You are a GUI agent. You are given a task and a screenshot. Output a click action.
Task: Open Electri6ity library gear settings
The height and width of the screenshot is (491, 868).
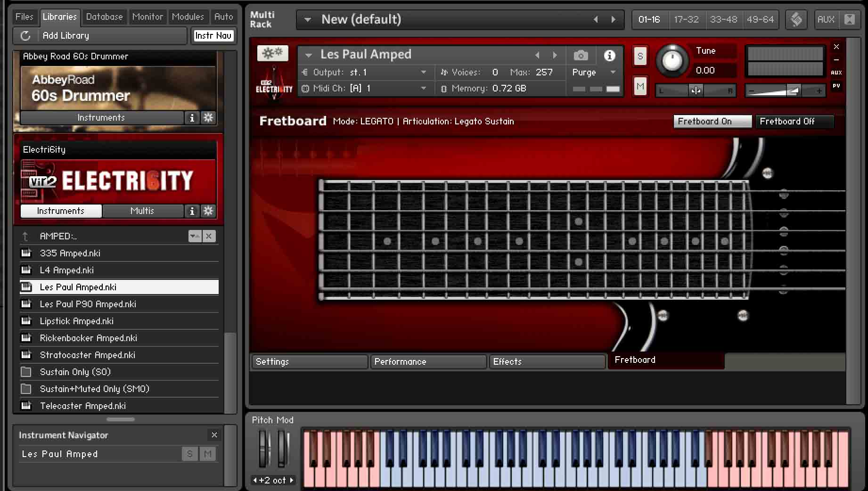208,211
